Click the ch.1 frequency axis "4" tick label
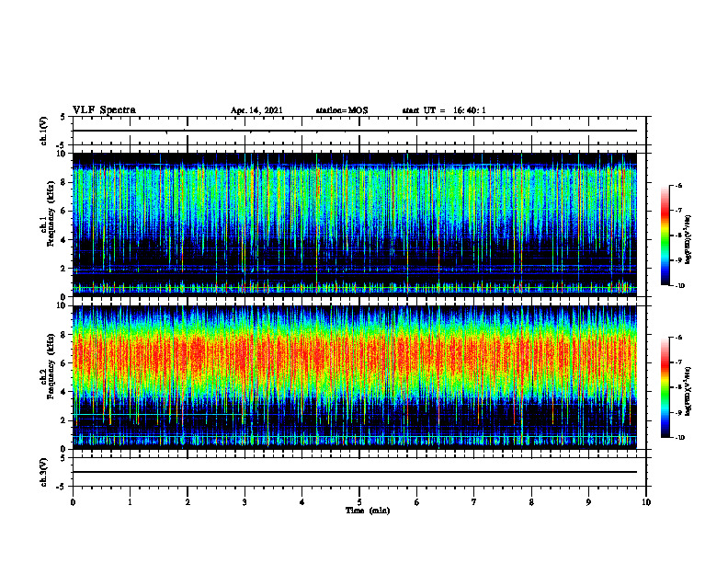Viewport: 728px width, 563px height. (63, 240)
